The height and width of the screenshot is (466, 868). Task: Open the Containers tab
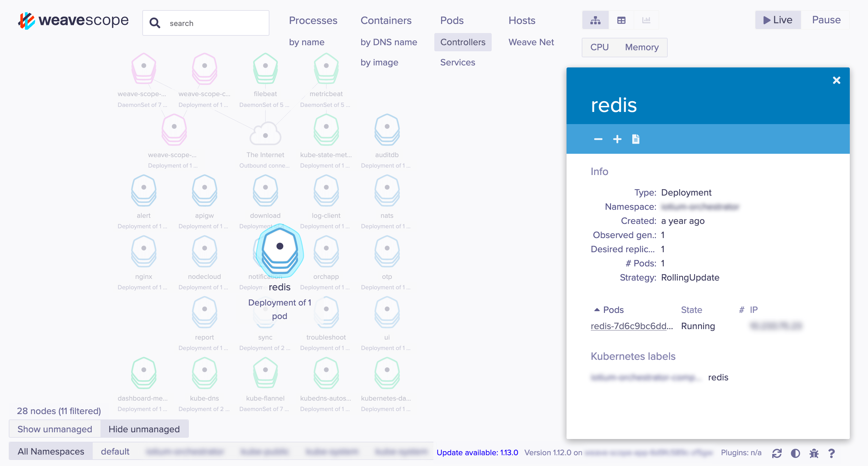click(386, 20)
